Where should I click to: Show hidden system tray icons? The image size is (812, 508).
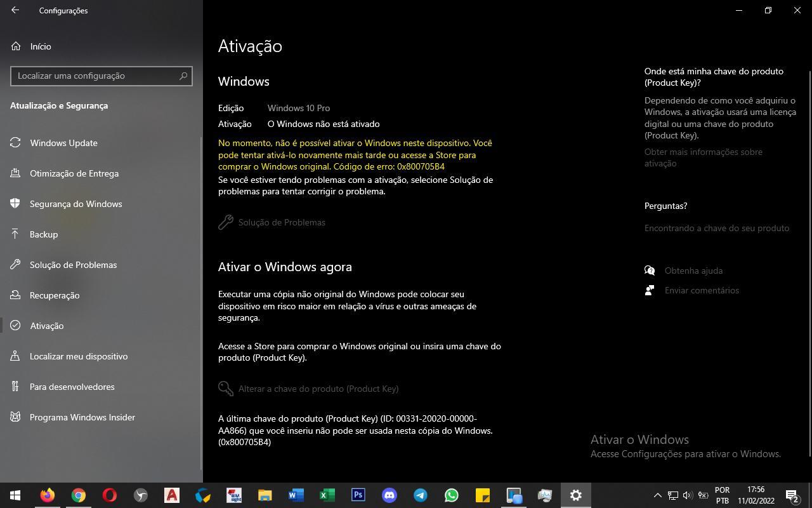[658, 495]
